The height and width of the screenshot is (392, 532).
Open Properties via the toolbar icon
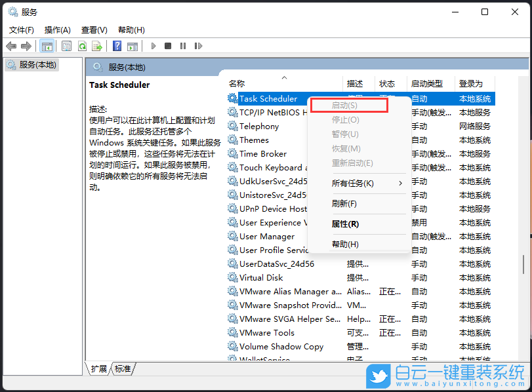[66, 46]
